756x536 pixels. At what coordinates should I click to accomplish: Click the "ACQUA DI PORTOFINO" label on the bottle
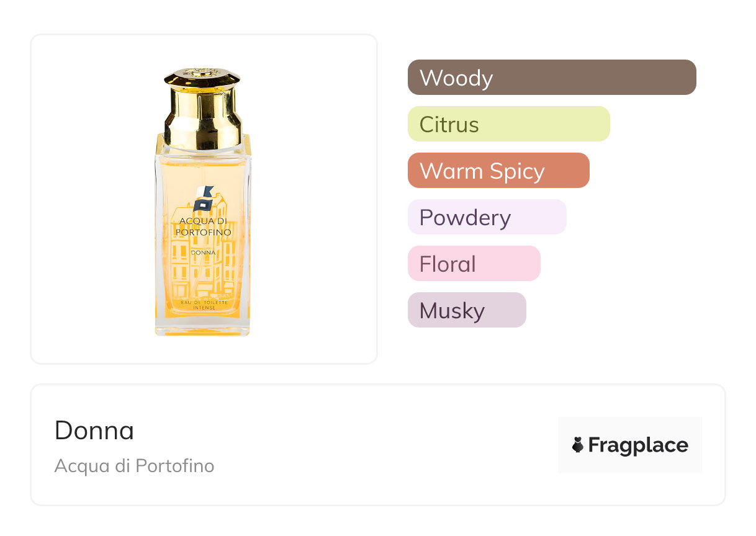coord(205,226)
